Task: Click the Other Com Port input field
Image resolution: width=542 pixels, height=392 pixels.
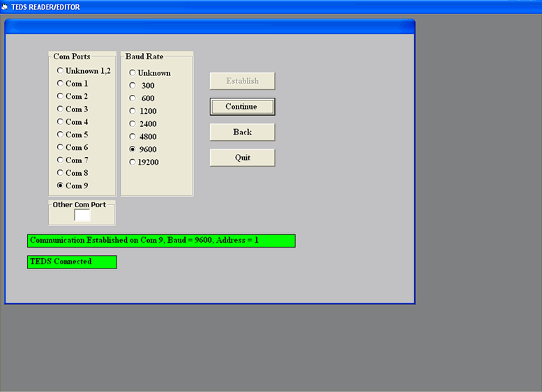Action: tap(82, 216)
